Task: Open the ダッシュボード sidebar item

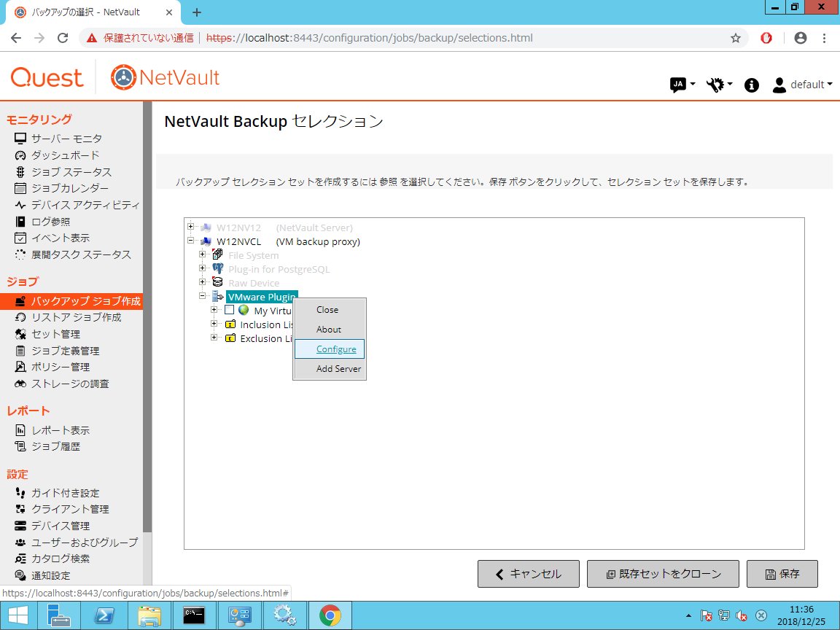Action: [x=65, y=155]
